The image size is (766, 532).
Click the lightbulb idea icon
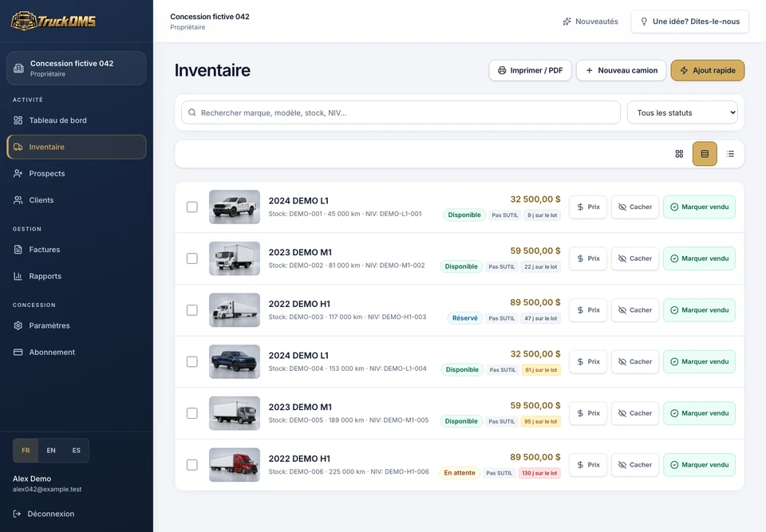pyautogui.click(x=644, y=22)
